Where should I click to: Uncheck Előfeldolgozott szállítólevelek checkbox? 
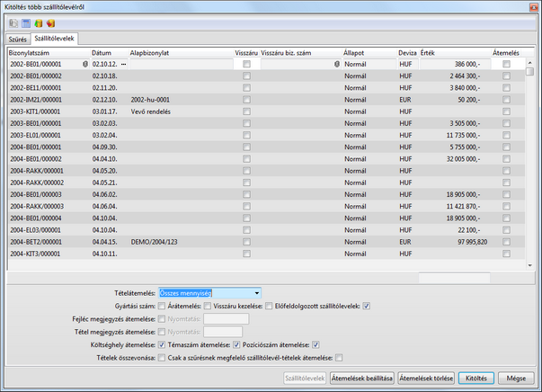(367, 306)
